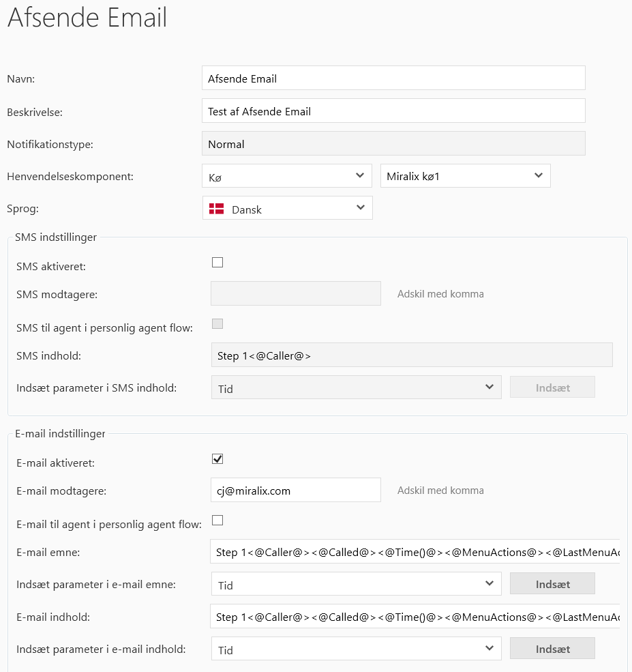Screen dimensions: 632x672
Task: Click Indsæt button for SMS indhold
Action: (x=552, y=388)
